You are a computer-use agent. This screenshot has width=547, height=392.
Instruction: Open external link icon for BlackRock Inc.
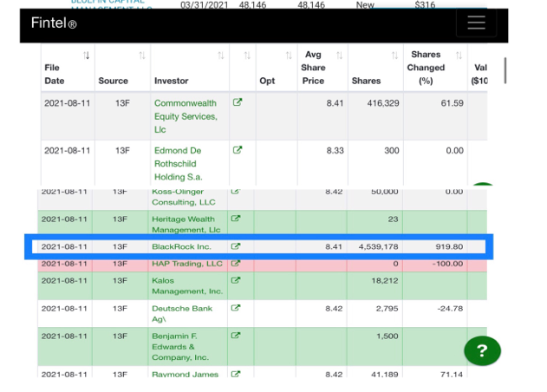[235, 246]
